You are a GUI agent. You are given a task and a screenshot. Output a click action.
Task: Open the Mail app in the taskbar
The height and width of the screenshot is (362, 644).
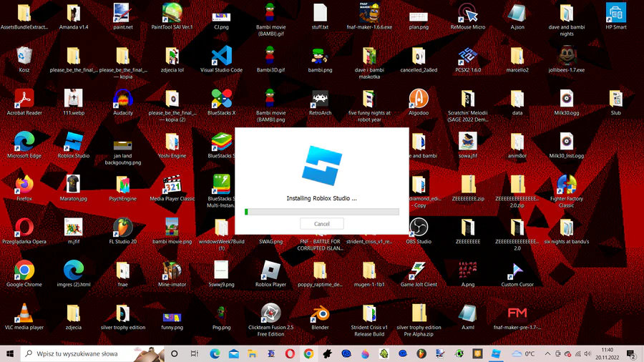click(x=233, y=353)
